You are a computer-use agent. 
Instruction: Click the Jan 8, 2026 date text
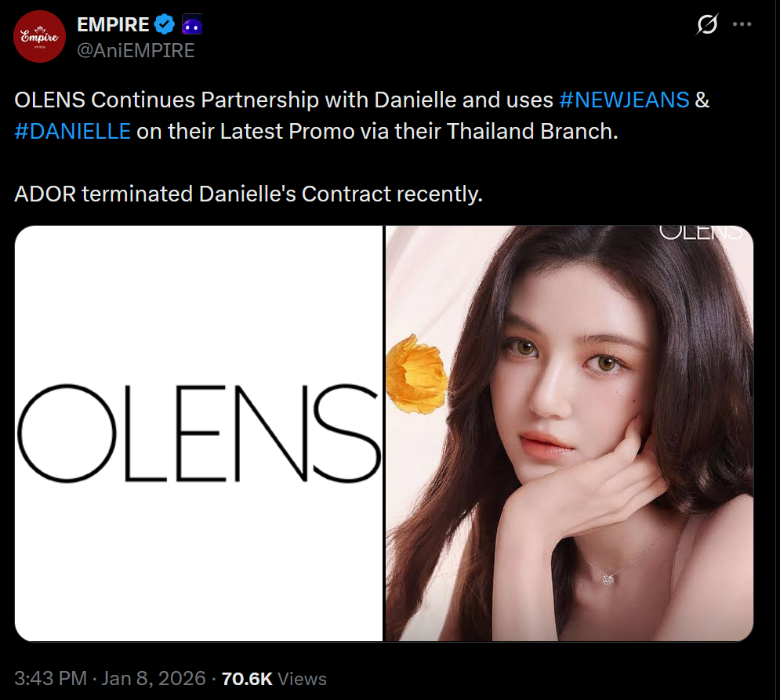153,679
